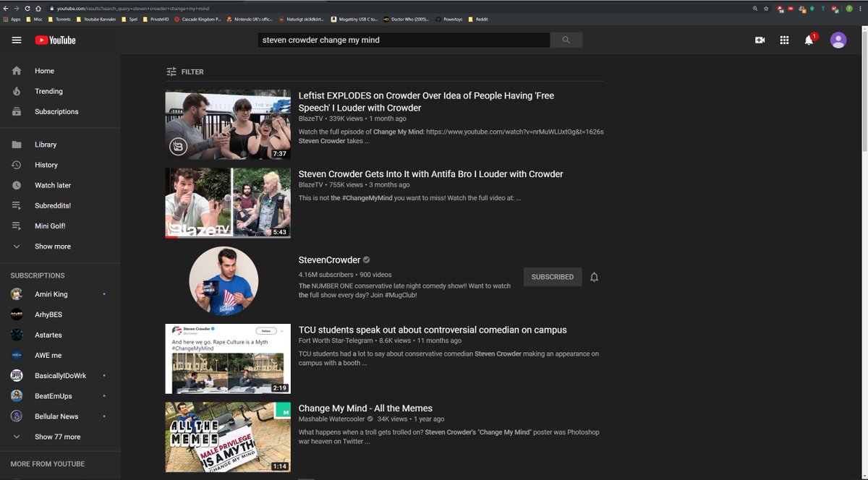Open the Powertoys bookmark
Viewport: 868px width, 480px height.
pyautogui.click(x=450, y=19)
